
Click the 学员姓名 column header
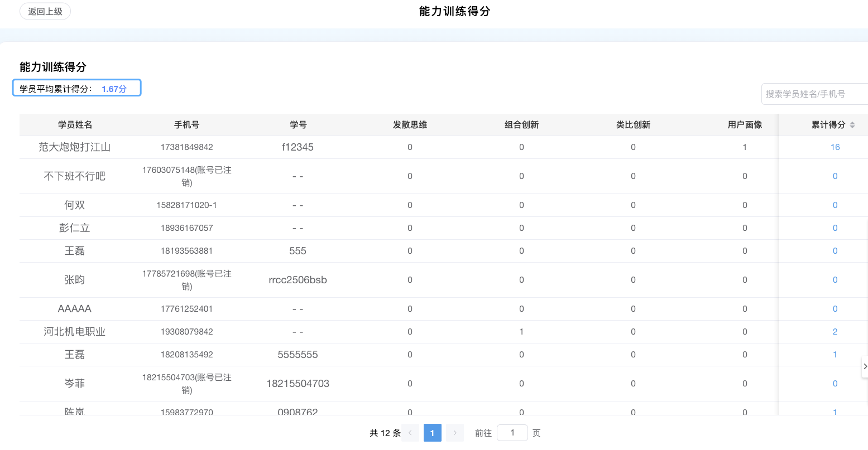75,125
